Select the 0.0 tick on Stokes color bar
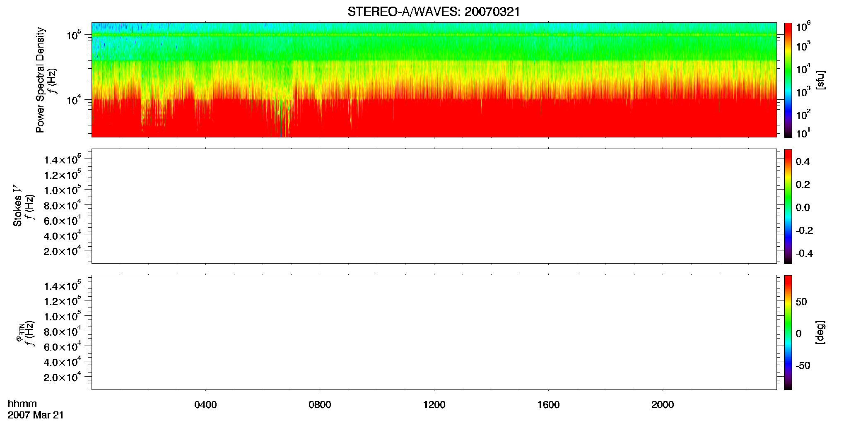 click(x=803, y=208)
